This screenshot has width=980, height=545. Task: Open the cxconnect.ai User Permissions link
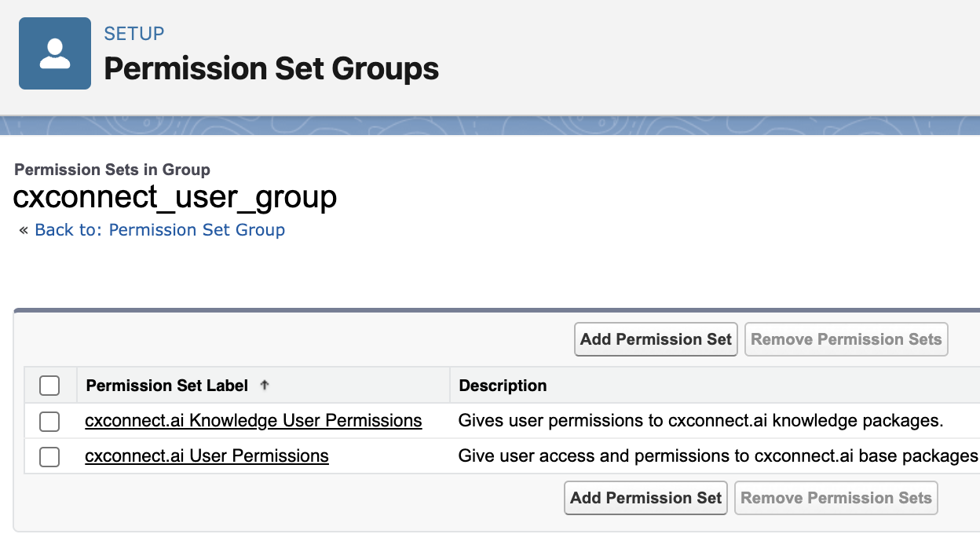click(207, 455)
